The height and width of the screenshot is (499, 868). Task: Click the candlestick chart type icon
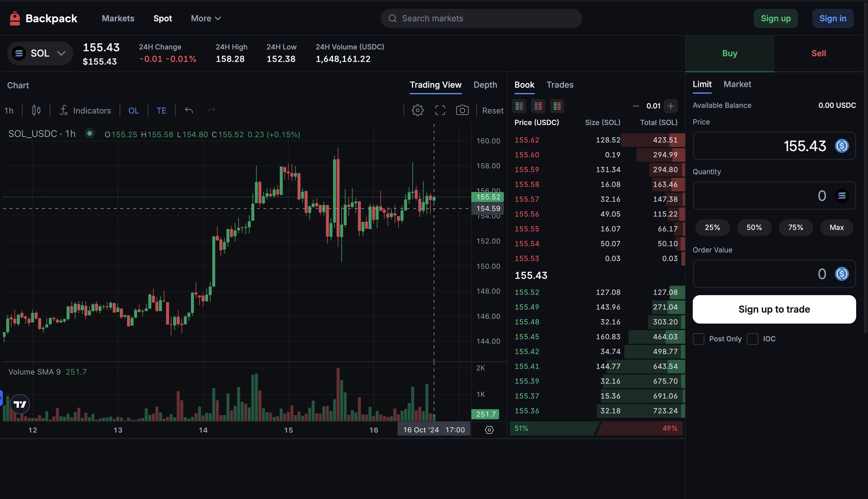click(x=36, y=110)
